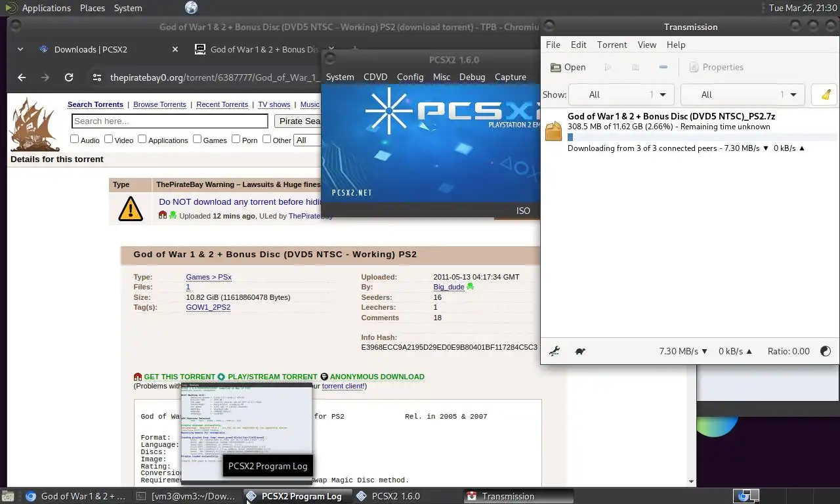Reload the Pirate Bay page

click(x=69, y=77)
